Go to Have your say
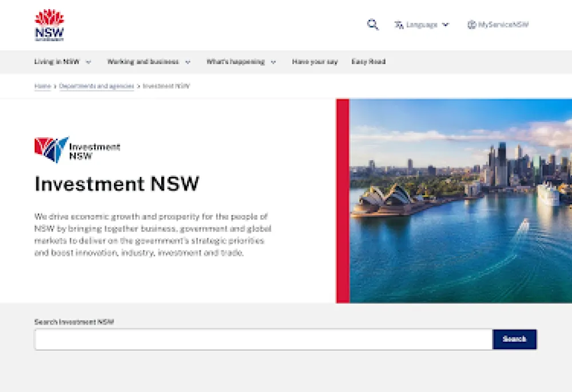 tap(315, 62)
